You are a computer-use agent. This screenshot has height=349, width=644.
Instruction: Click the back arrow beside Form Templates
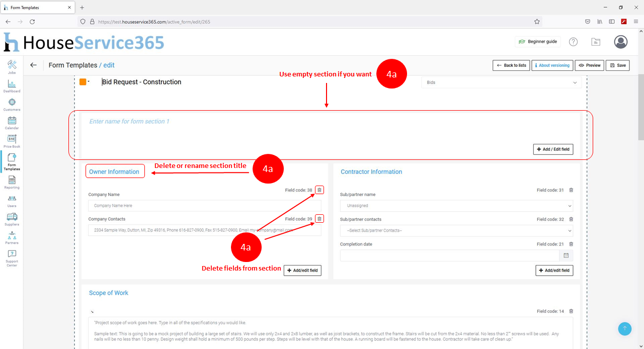[x=33, y=65]
